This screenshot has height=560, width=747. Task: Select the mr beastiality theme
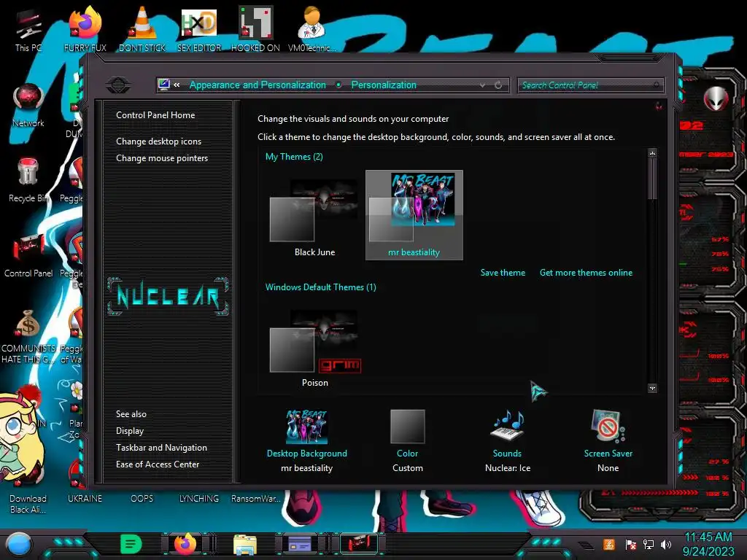click(x=414, y=215)
